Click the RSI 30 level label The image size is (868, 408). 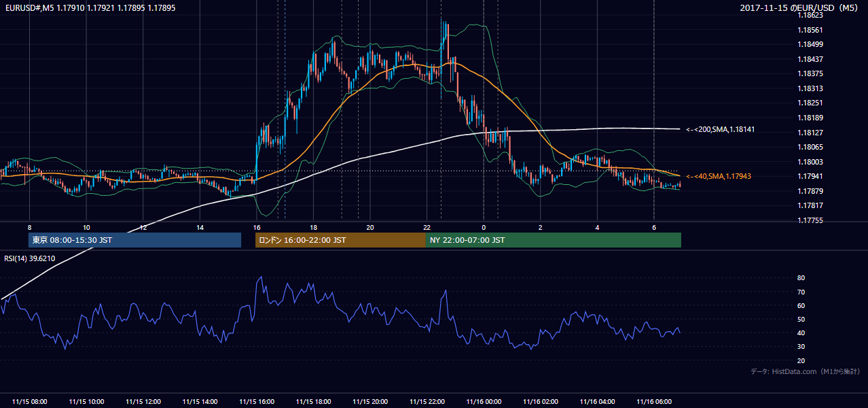(801, 347)
